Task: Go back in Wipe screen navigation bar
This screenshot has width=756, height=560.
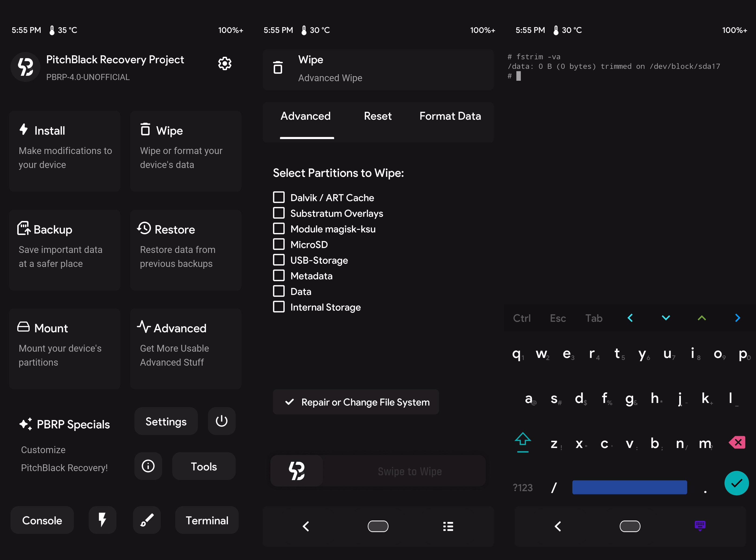Action: coord(306,526)
